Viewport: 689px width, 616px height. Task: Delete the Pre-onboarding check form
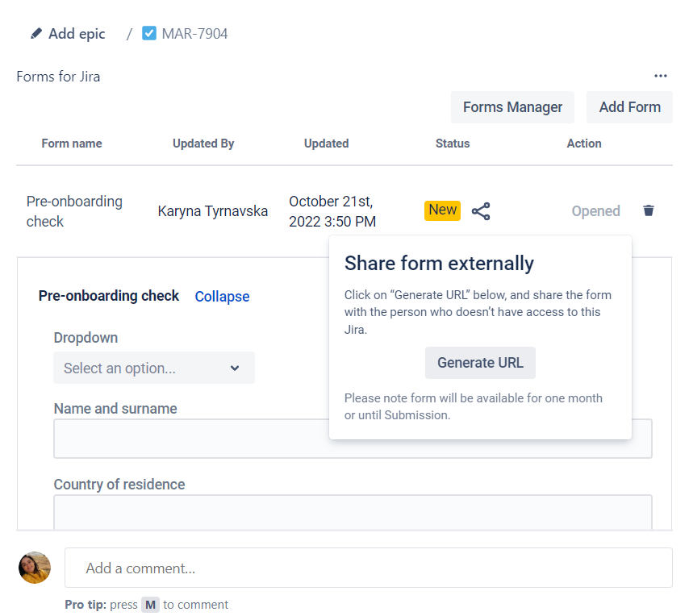pyautogui.click(x=649, y=210)
